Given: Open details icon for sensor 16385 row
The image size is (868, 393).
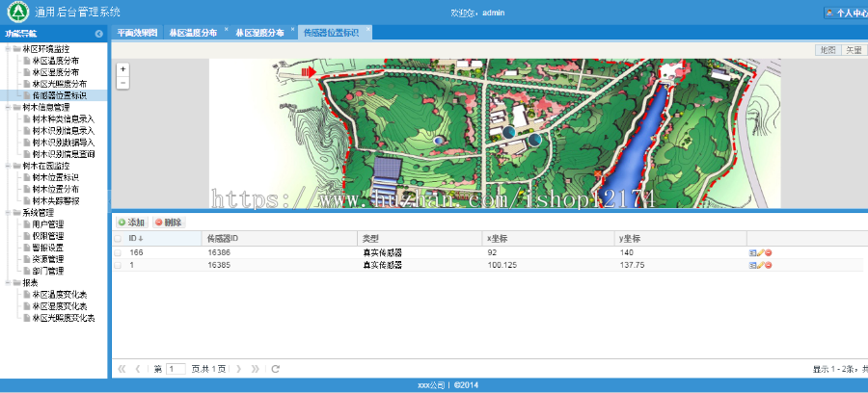Looking at the screenshot, I should [x=752, y=265].
